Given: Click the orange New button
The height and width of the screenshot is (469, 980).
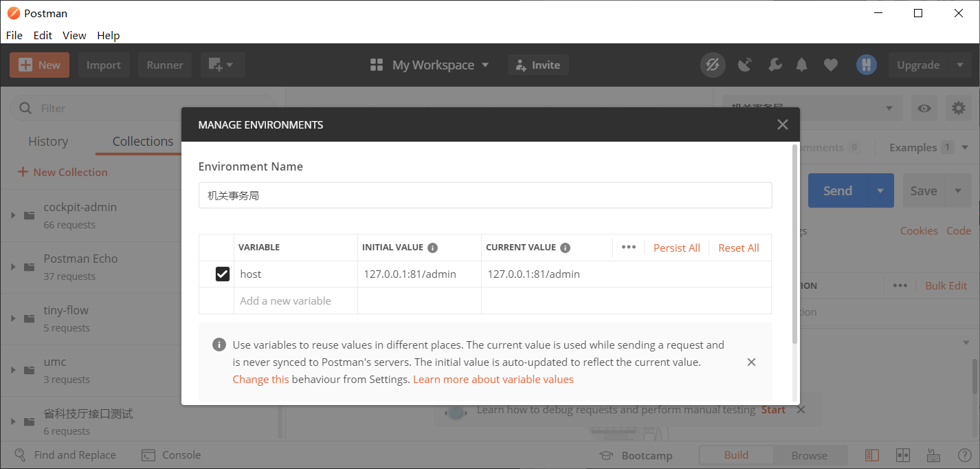Looking at the screenshot, I should pos(39,65).
